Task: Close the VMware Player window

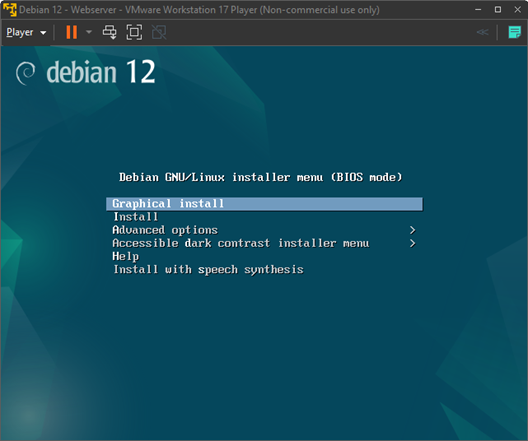Action: click(x=518, y=10)
